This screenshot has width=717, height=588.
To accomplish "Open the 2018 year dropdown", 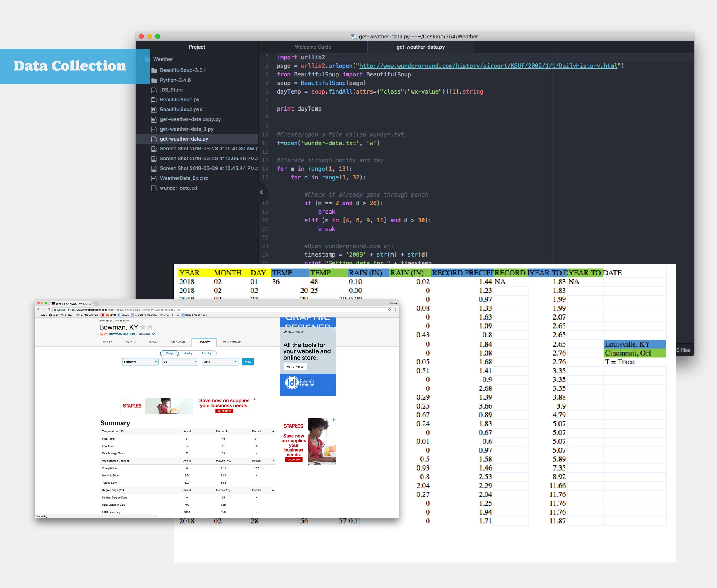I will (220, 362).
